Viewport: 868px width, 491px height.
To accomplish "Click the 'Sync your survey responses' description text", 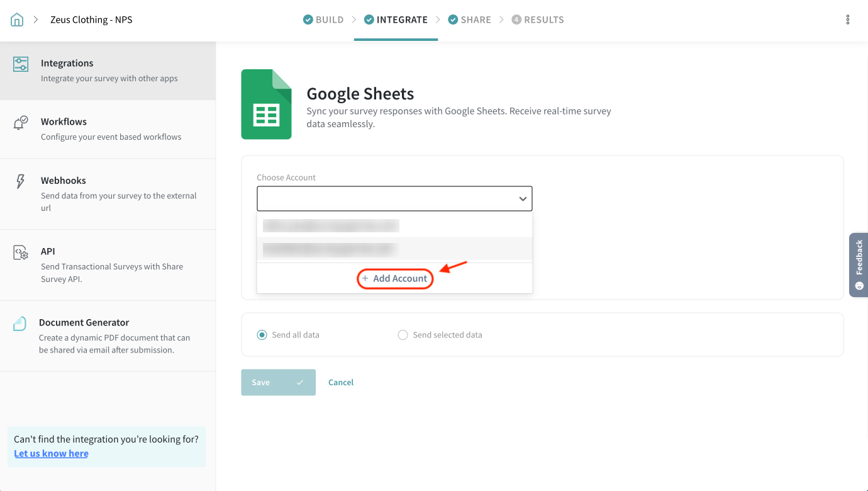I will pos(459,117).
